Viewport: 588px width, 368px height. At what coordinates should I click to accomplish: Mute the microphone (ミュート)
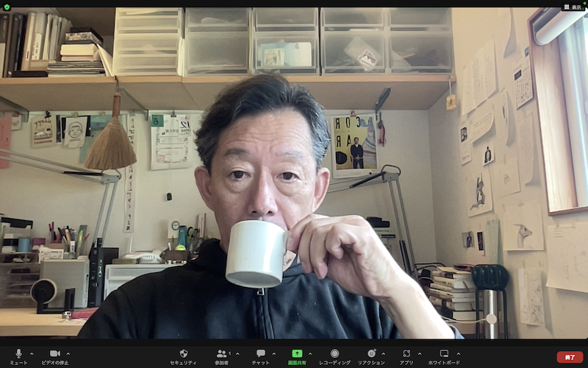pos(18,354)
